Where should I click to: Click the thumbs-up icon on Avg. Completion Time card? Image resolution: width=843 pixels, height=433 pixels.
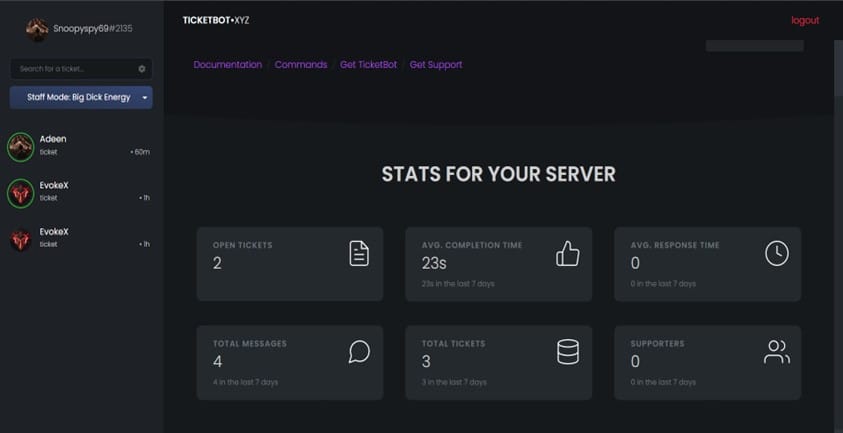pos(568,253)
